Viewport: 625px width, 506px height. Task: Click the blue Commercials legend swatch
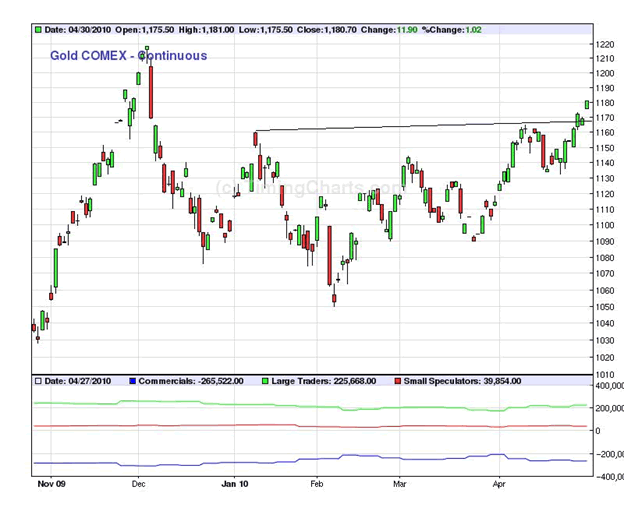pyautogui.click(x=132, y=381)
